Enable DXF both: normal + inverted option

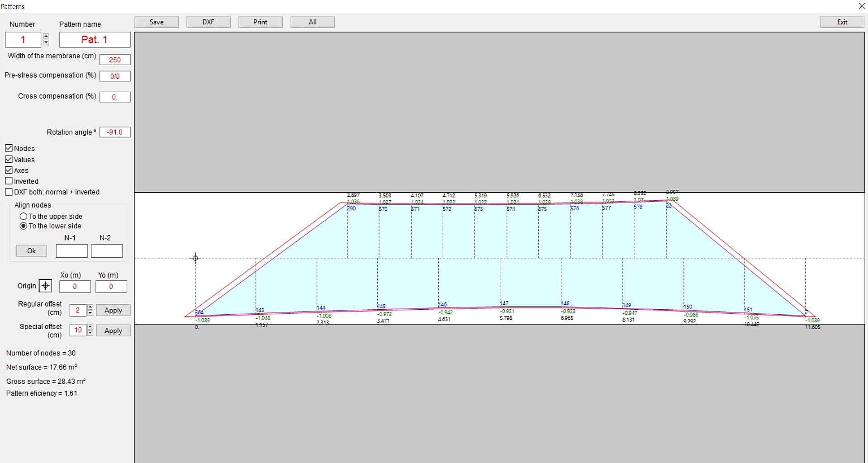(9, 192)
